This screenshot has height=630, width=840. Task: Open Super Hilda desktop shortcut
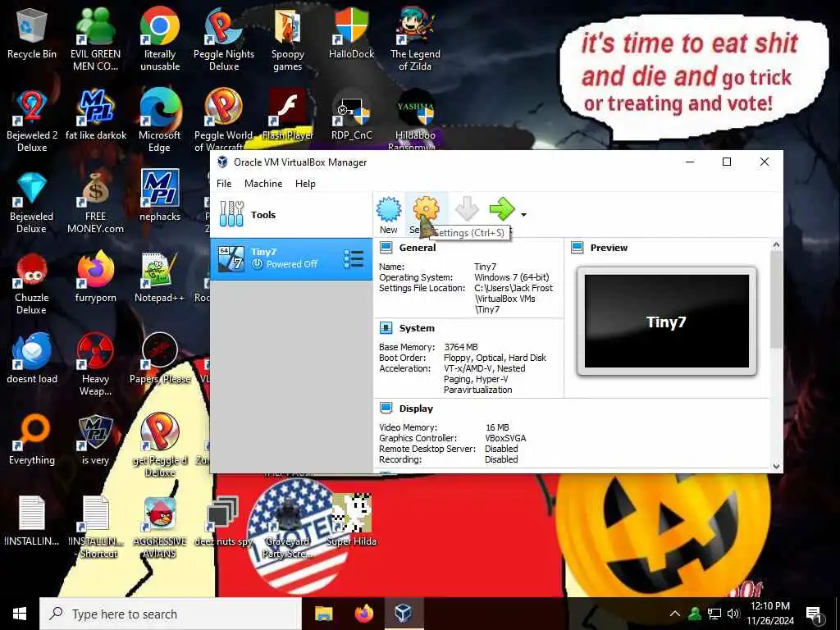pos(351,519)
